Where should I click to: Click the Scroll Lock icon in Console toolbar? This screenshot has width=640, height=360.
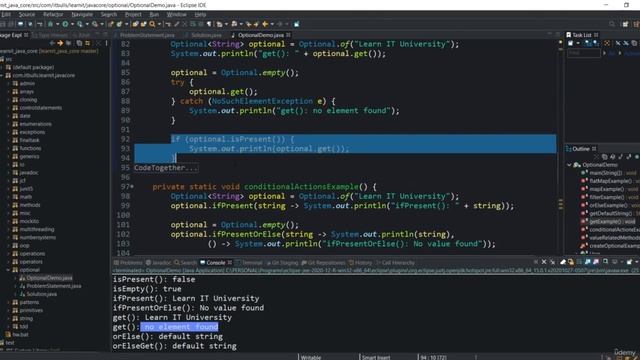pyautogui.click(x=571, y=262)
